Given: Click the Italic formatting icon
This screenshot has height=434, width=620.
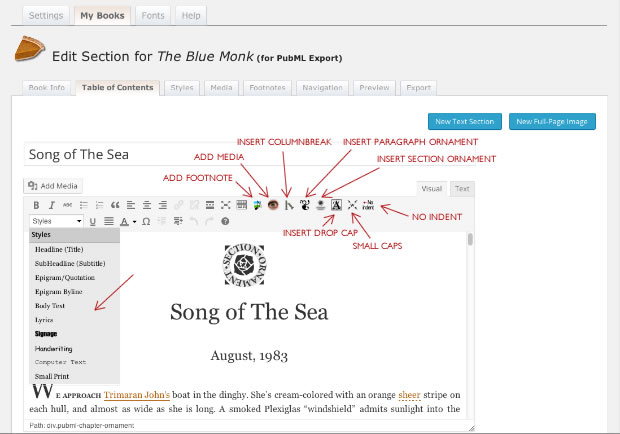Looking at the screenshot, I should 51,205.
